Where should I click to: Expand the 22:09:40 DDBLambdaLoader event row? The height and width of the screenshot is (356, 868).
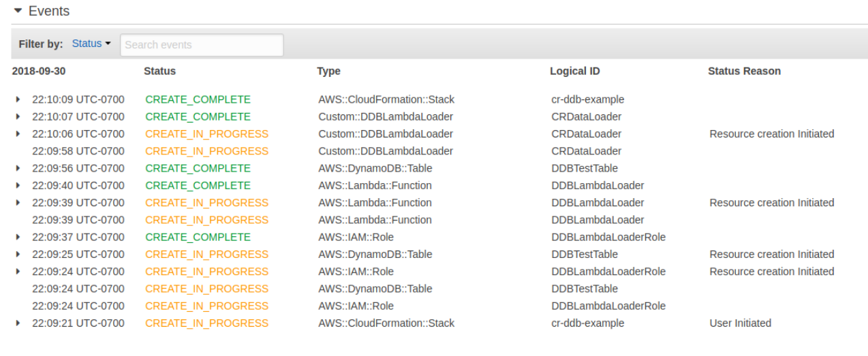[18, 185]
